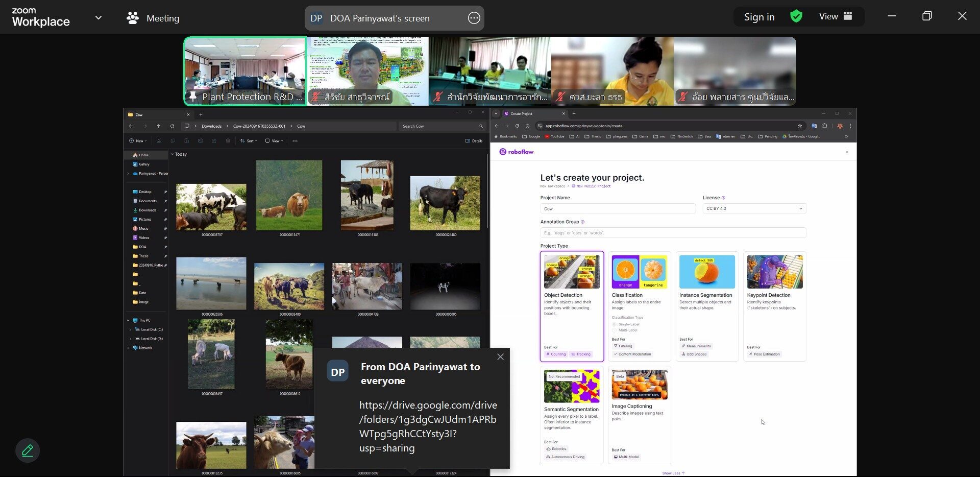The height and width of the screenshot is (477, 980).
Task: Select the Keypoint Detection project type
Action: [774, 306]
